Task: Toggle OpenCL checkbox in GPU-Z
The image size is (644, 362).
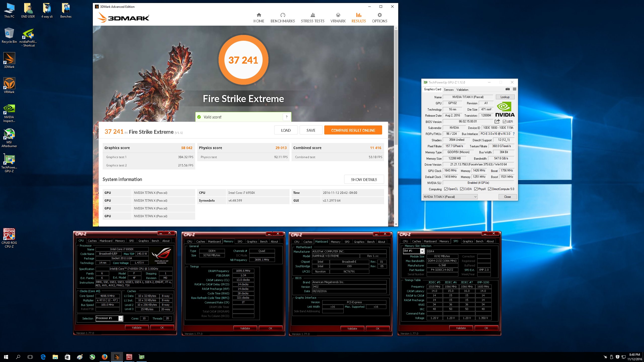Action: coord(446,189)
